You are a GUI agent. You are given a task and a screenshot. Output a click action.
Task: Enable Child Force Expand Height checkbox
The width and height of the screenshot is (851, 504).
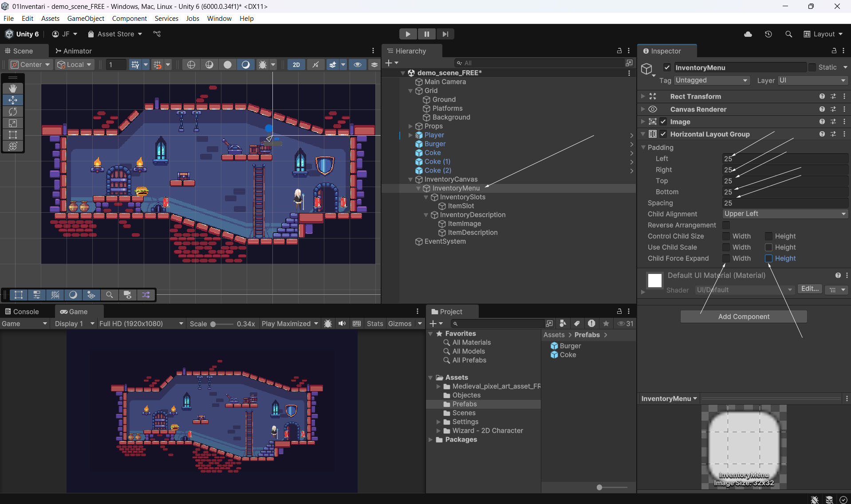click(768, 258)
